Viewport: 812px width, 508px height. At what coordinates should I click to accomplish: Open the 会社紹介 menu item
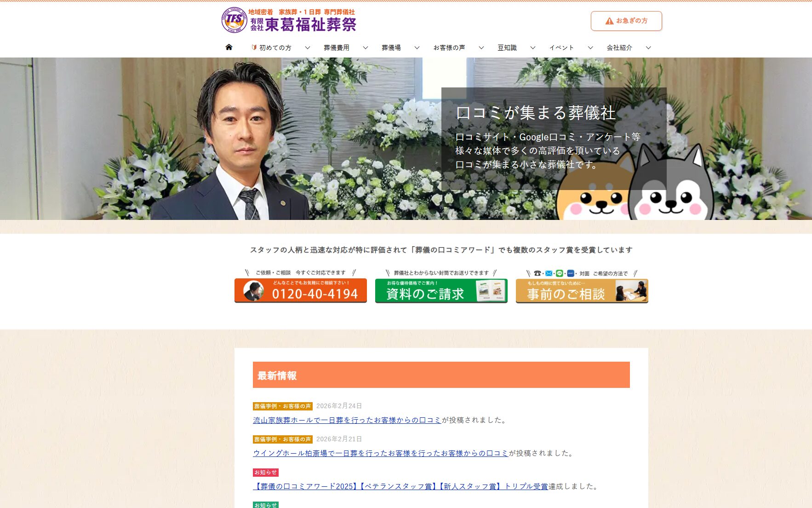point(618,47)
